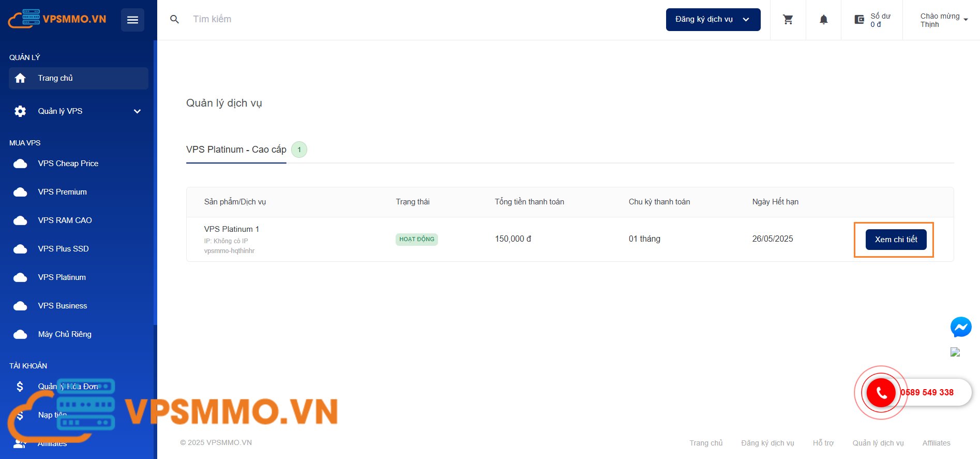Click the search magnifier icon
Viewport: 980px width, 459px height.
coord(175,19)
